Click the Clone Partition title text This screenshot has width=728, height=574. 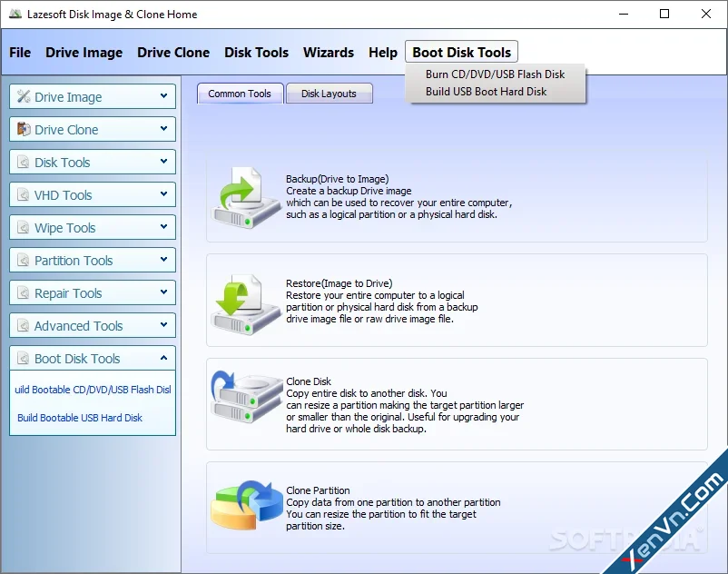[318, 490]
